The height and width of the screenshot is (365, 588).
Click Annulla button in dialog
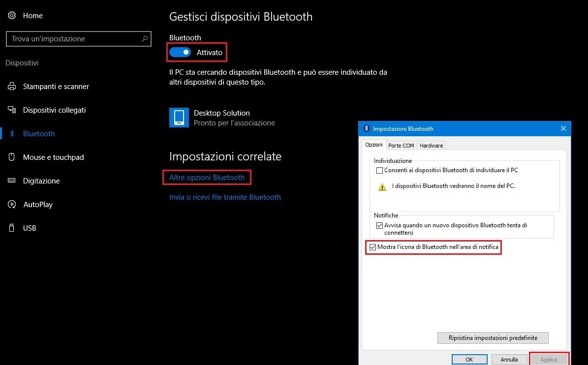509,360
